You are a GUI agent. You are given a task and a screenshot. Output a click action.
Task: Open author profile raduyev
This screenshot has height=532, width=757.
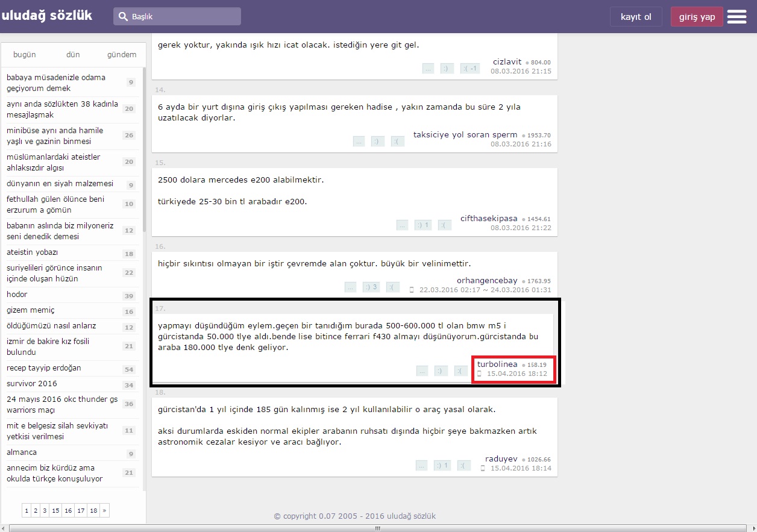[x=501, y=459]
